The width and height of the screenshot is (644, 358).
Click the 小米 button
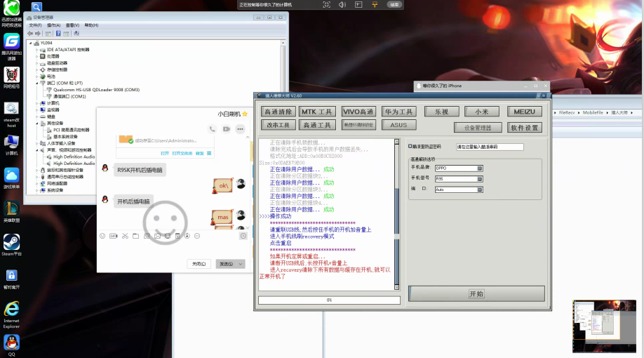pos(482,112)
